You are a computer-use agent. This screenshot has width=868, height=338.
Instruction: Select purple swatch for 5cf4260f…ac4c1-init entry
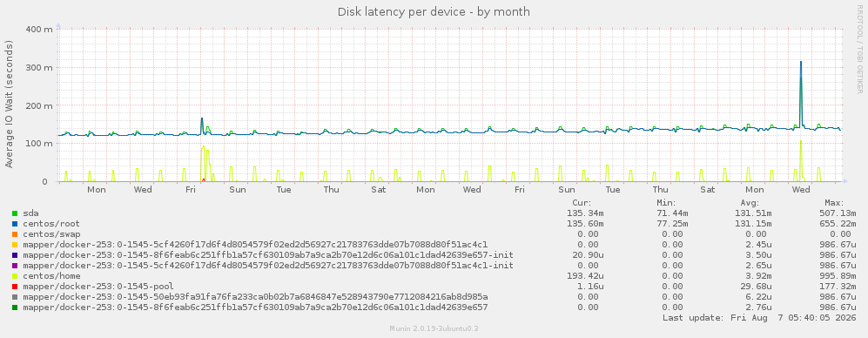pos(15,266)
